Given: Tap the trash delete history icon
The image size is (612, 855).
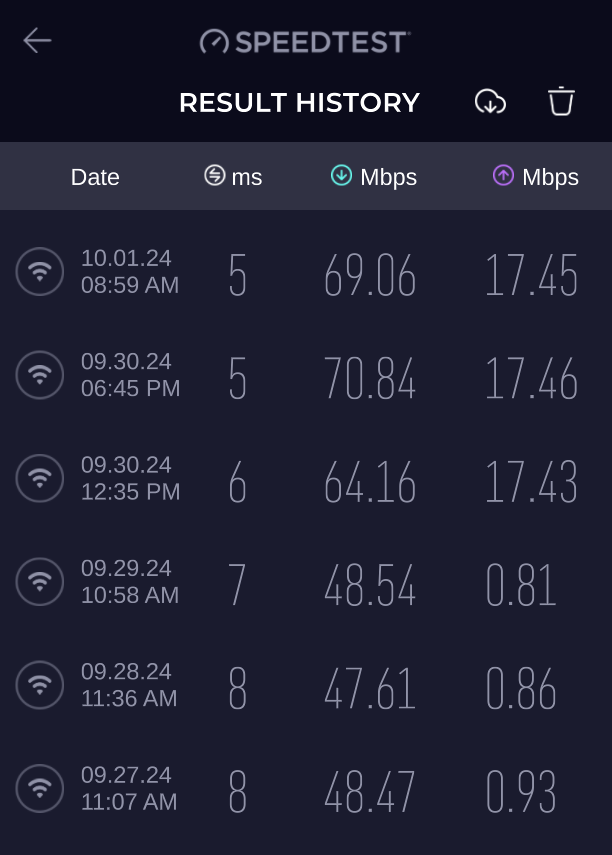Looking at the screenshot, I should coord(561,102).
